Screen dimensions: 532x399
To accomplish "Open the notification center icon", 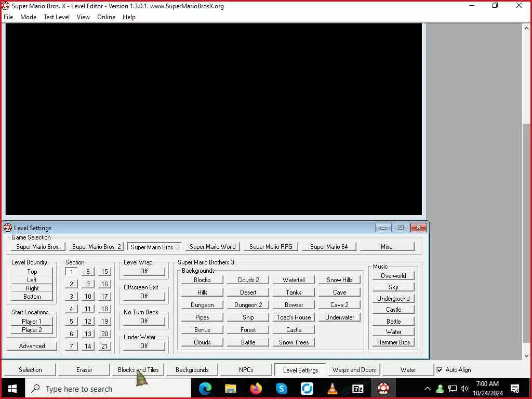I will point(515,389).
